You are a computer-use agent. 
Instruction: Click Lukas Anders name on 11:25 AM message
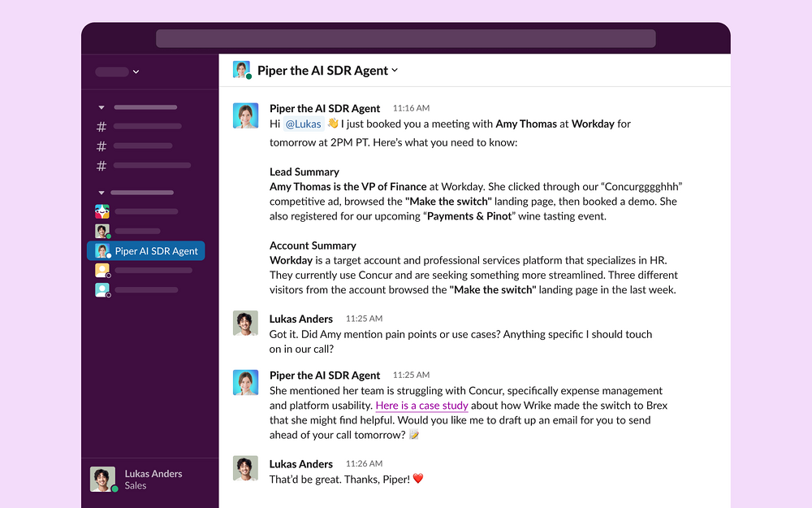click(301, 319)
